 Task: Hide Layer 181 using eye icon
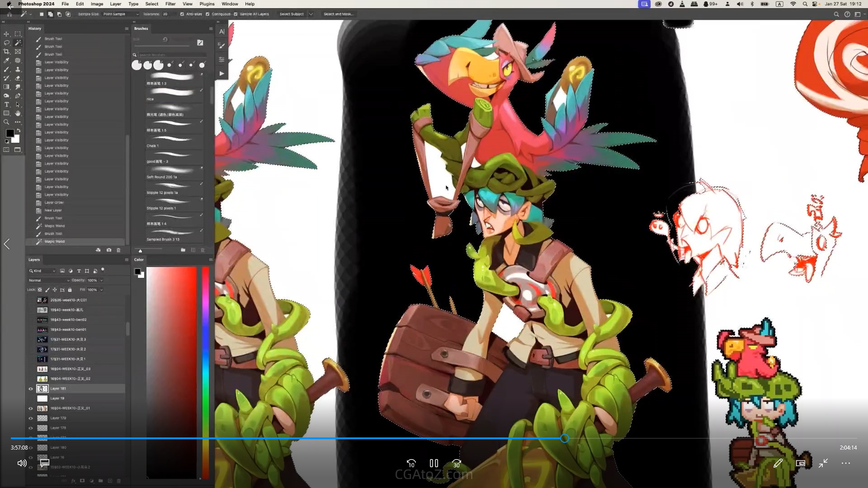tap(31, 389)
